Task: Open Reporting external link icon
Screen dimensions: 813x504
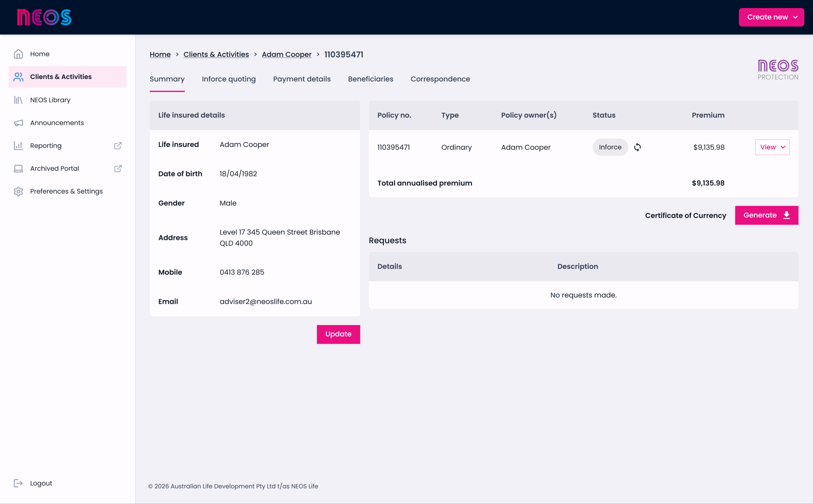Action: 118,146
